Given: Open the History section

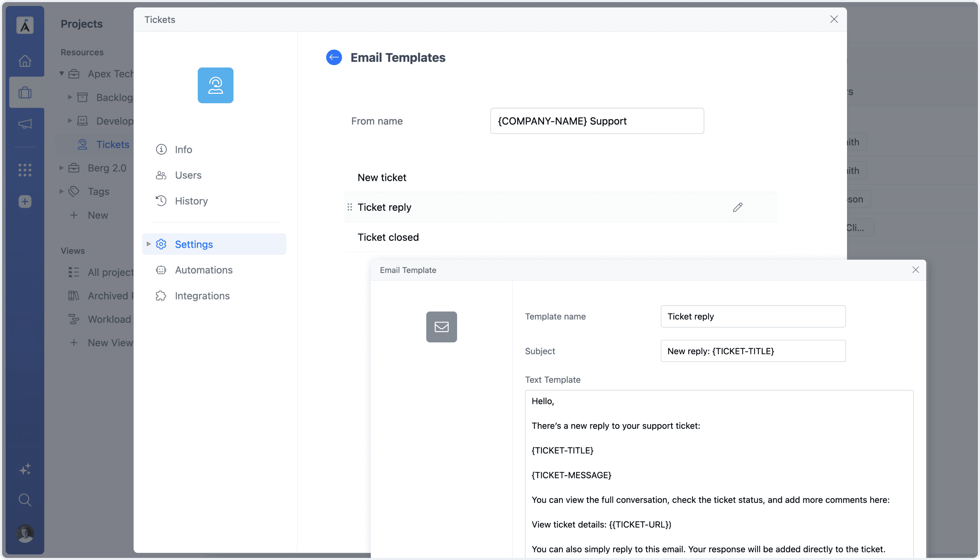Looking at the screenshot, I should (x=214, y=201).
